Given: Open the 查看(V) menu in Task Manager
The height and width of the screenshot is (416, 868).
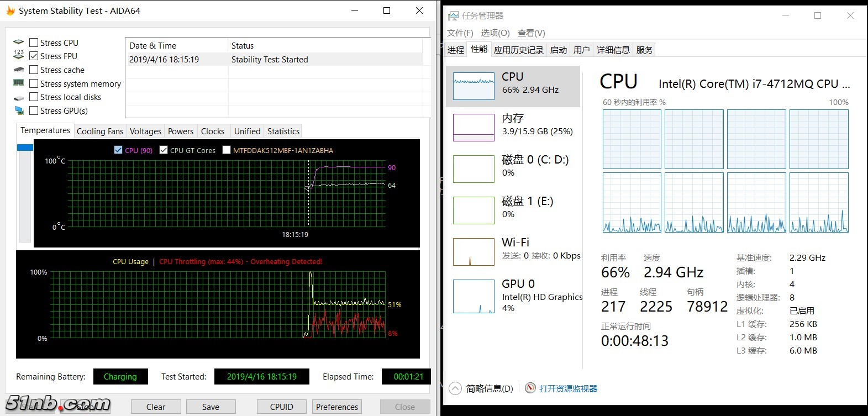Looking at the screenshot, I should click(532, 33).
